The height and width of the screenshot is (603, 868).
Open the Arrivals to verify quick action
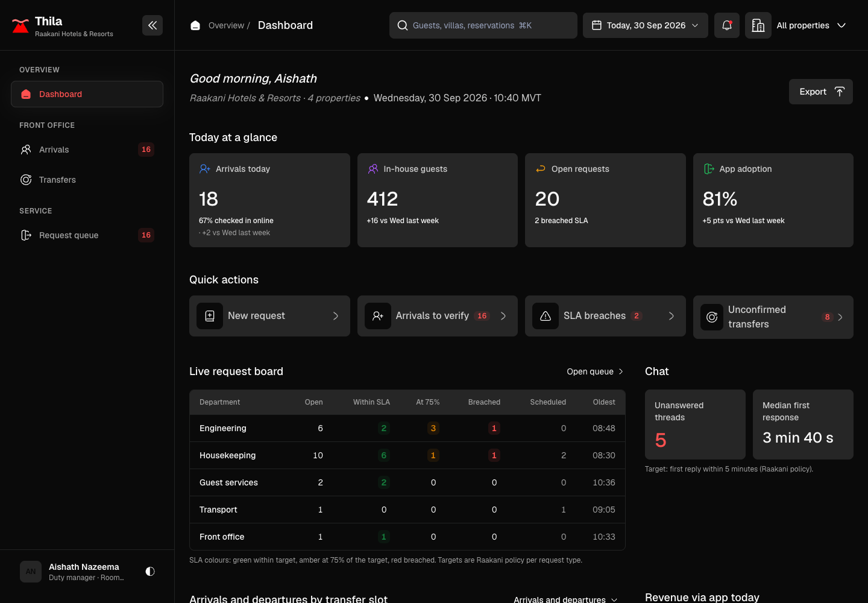coord(438,316)
